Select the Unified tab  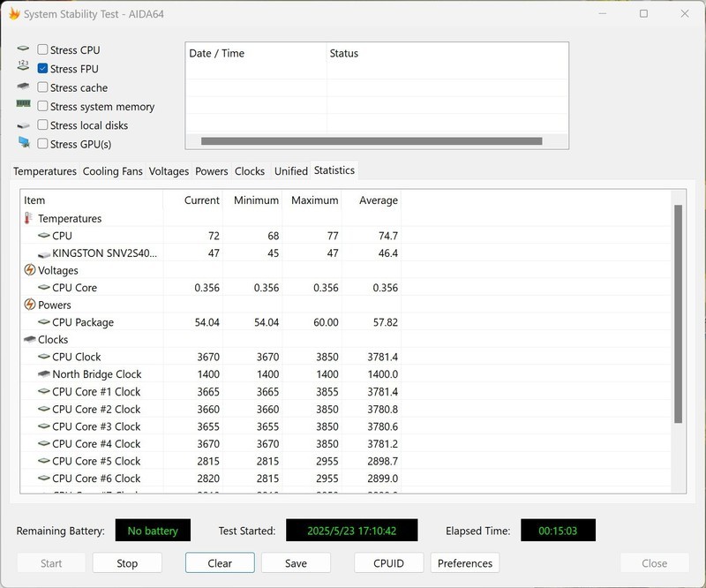290,171
